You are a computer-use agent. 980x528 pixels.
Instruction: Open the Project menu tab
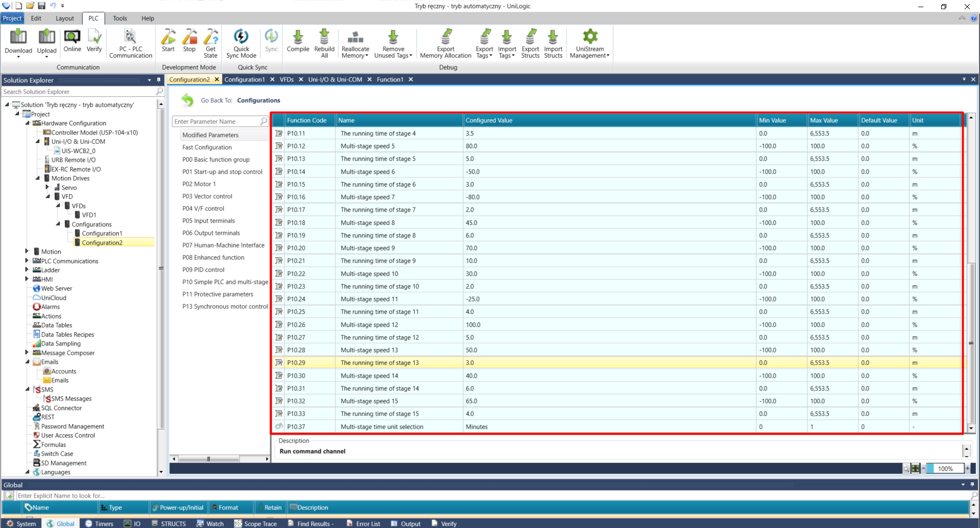click(x=12, y=18)
